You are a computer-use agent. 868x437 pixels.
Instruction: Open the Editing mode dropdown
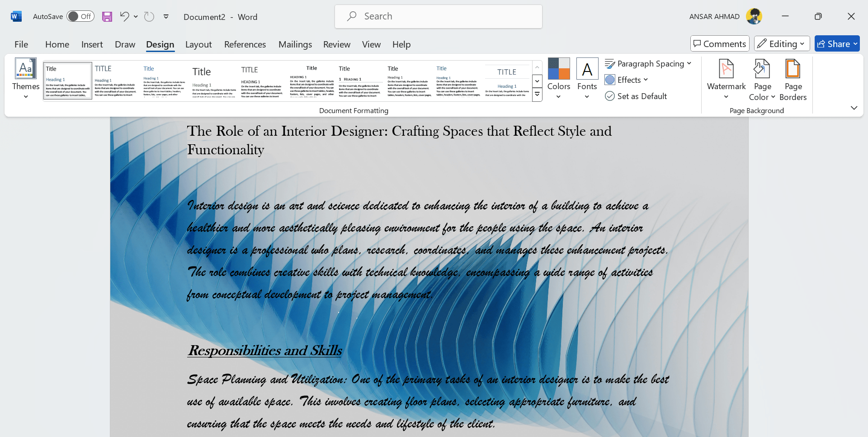point(782,44)
